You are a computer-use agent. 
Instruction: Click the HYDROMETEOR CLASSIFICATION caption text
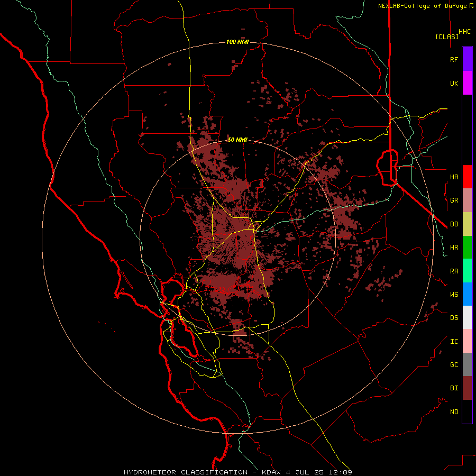pyautogui.click(x=186, y=472)
